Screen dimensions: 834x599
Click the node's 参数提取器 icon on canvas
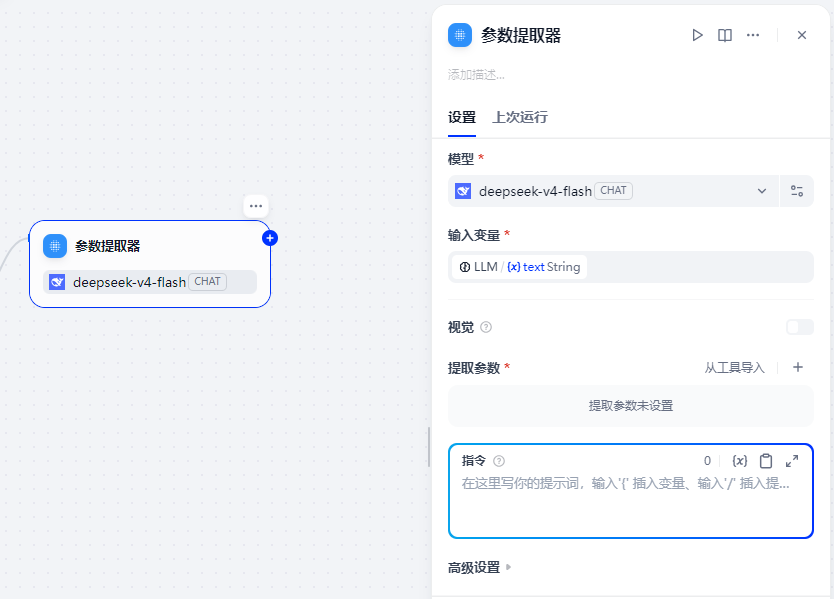[x=55, y=246]
